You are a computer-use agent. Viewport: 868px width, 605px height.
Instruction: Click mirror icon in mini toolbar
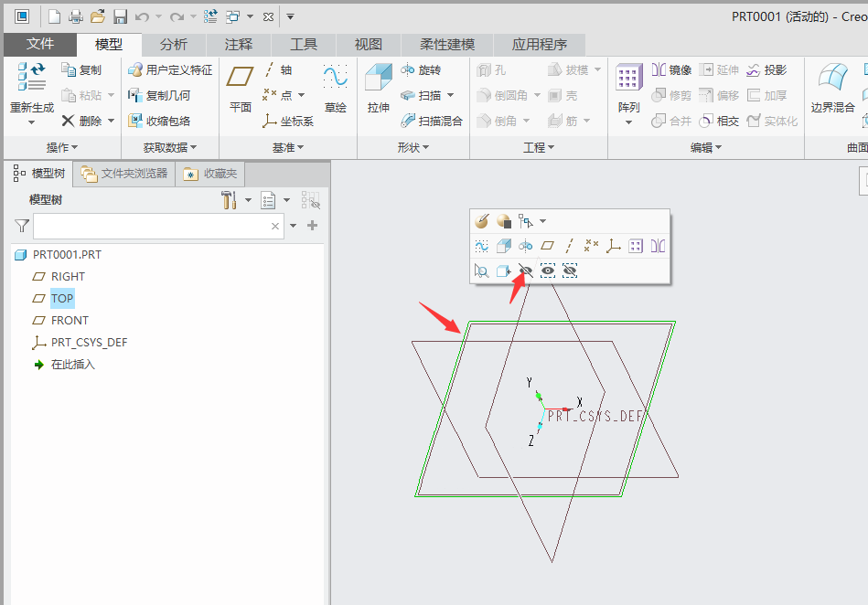pyautogui.click(x=658, y=246)
